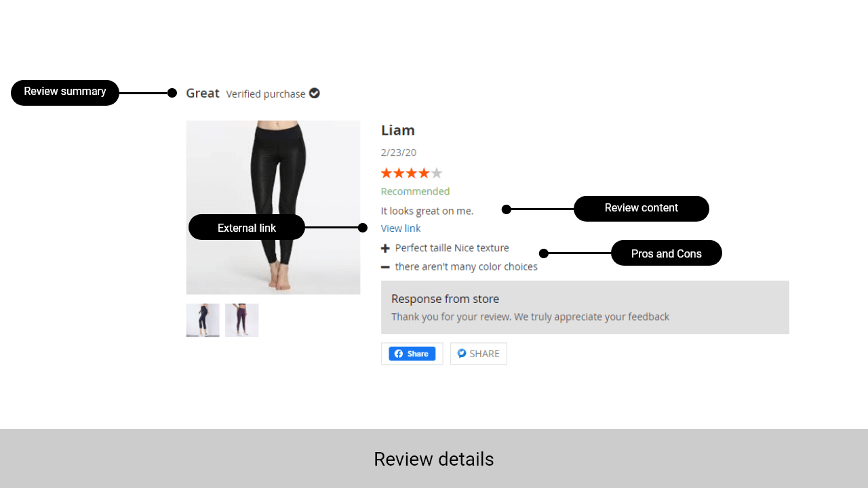Click the plus icon beside pros

[x=385, y=249]
